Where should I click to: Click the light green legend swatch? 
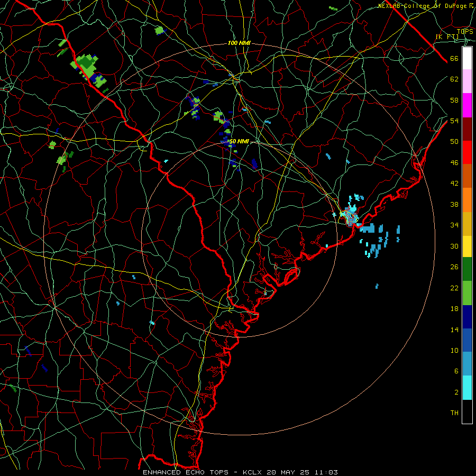(x=467, y=293)
